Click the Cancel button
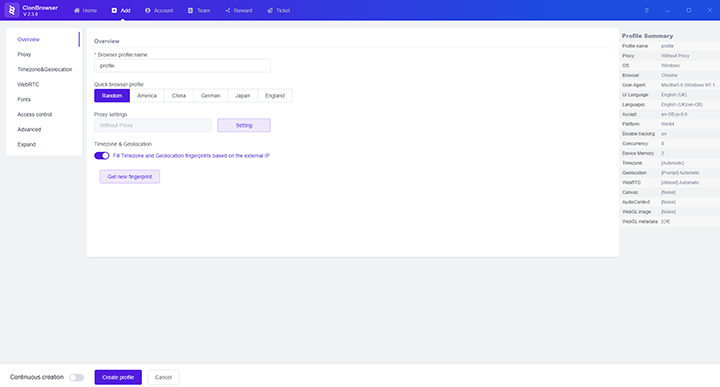Image resolution: width=720 pixels, height=387 pixels. (x=163, y=377)
